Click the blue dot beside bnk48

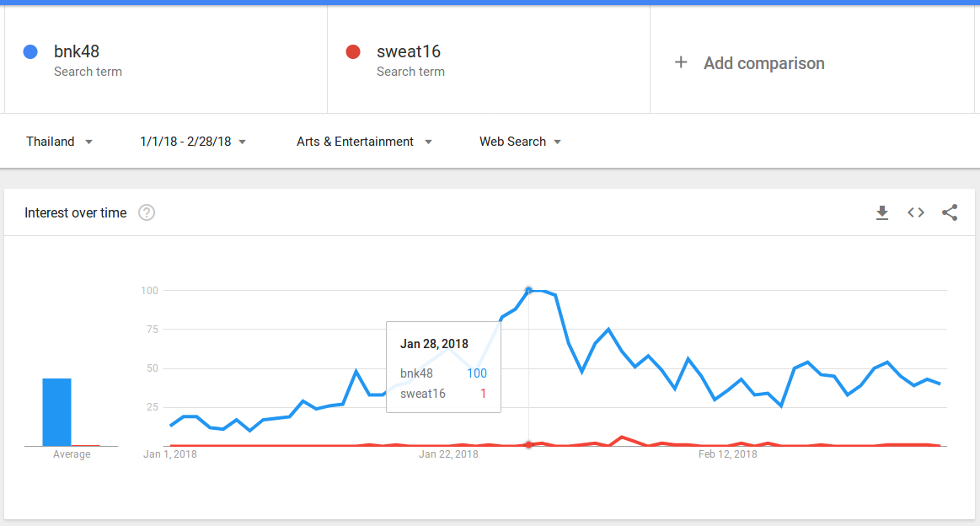[30, 52]
